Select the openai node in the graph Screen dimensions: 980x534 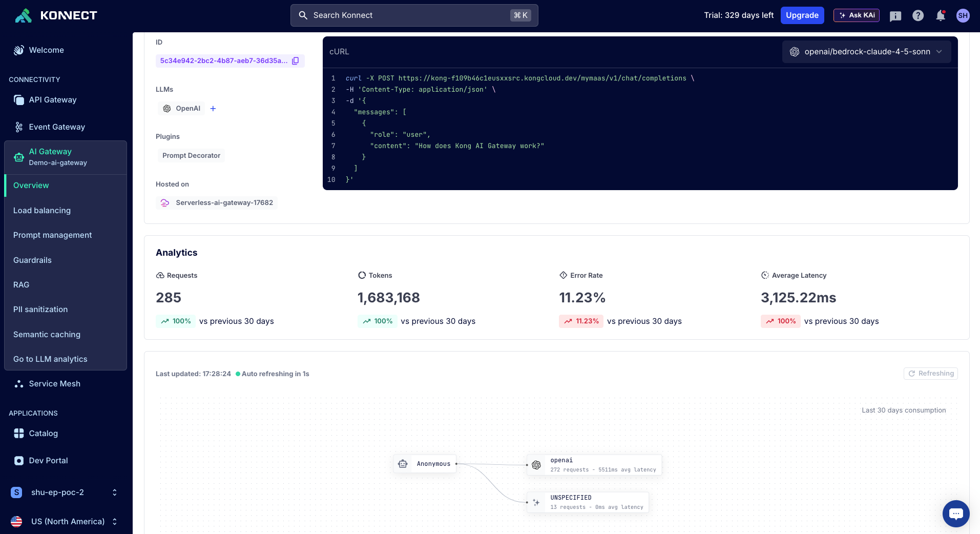pos(594,465)
